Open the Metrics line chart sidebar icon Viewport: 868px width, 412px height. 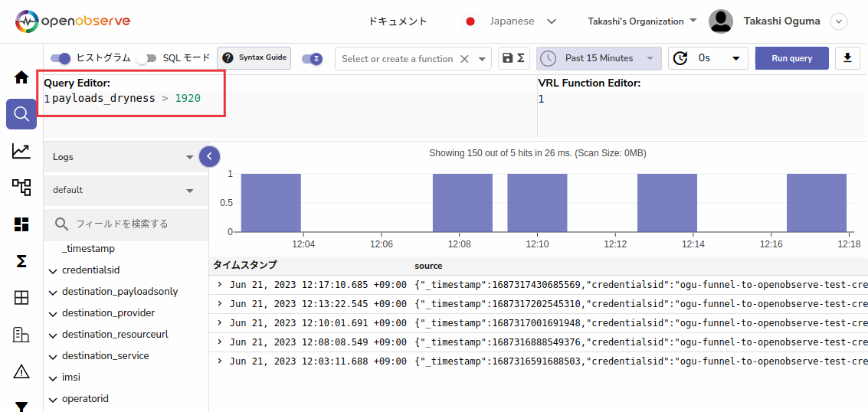tap(21, 150)
